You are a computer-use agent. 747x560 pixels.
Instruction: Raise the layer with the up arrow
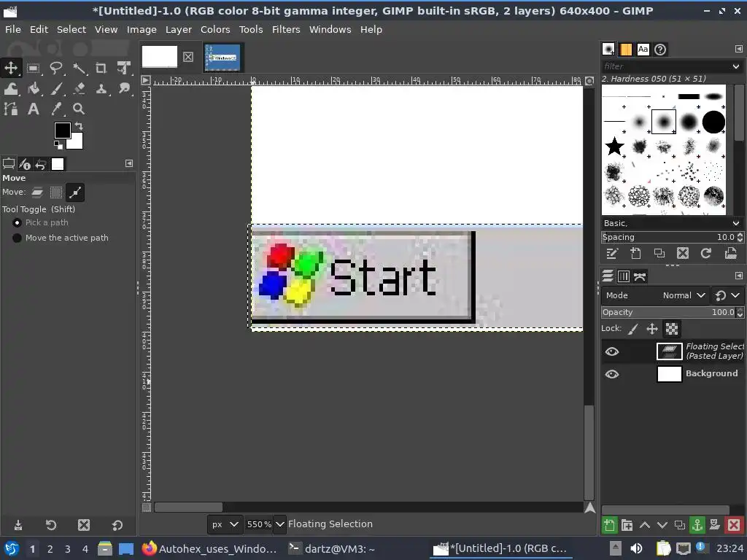pos(645,525)
